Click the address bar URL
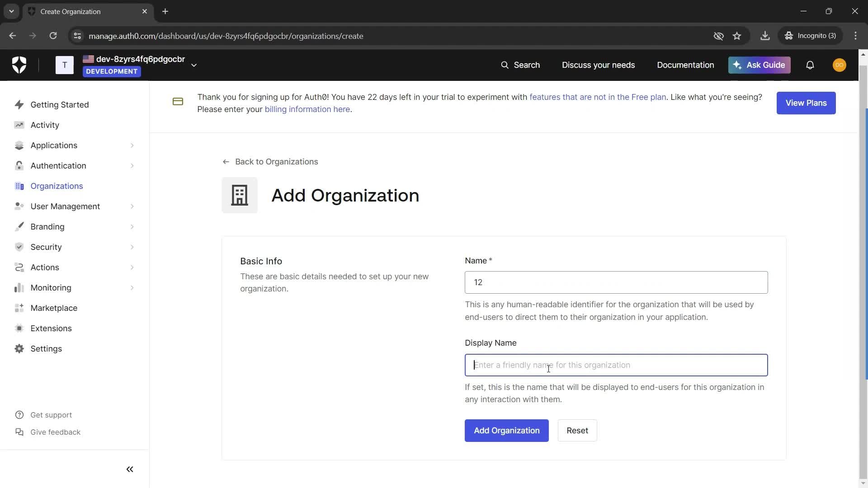 click(226, 36)
